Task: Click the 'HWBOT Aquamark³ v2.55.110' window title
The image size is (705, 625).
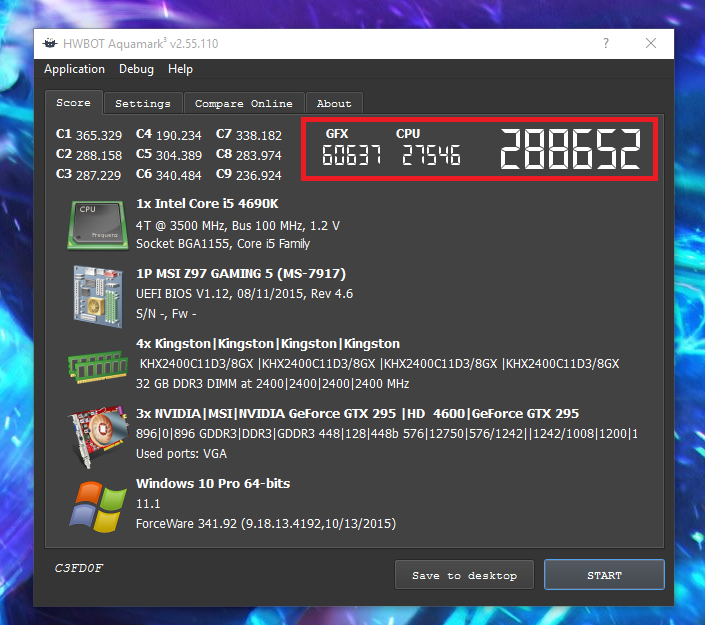Action: [141, 44]
